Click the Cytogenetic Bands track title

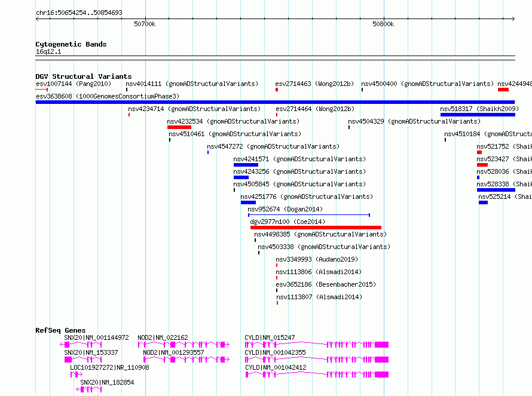coord(71,44)
